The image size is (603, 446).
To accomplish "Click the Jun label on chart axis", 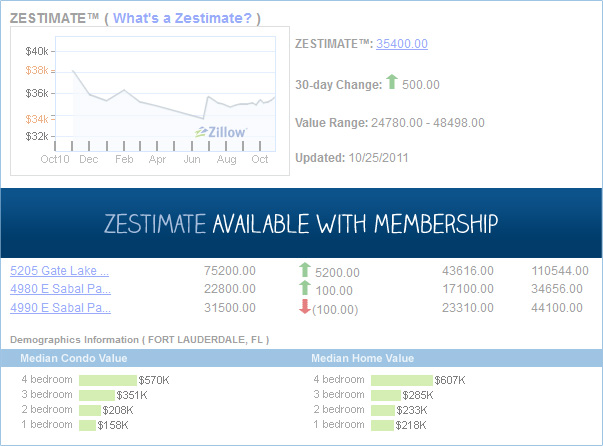I will (192, 159).
